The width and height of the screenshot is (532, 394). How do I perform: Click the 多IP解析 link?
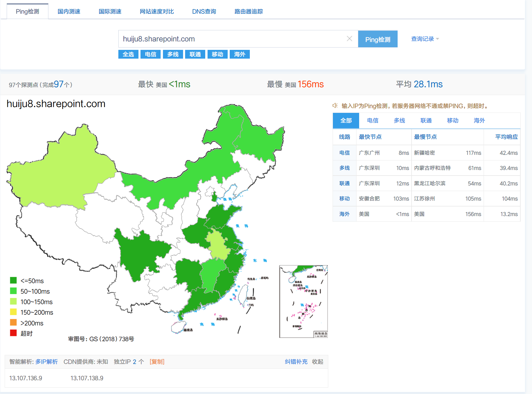(47, 362)
